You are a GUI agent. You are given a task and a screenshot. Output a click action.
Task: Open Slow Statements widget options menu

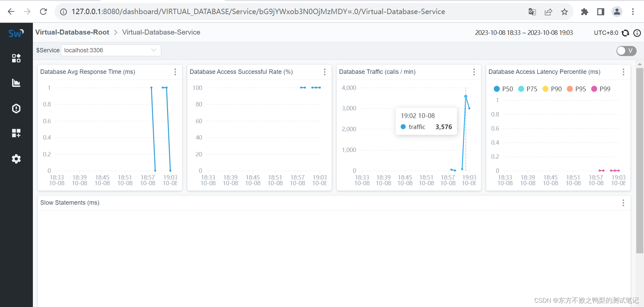coord(623,203)
